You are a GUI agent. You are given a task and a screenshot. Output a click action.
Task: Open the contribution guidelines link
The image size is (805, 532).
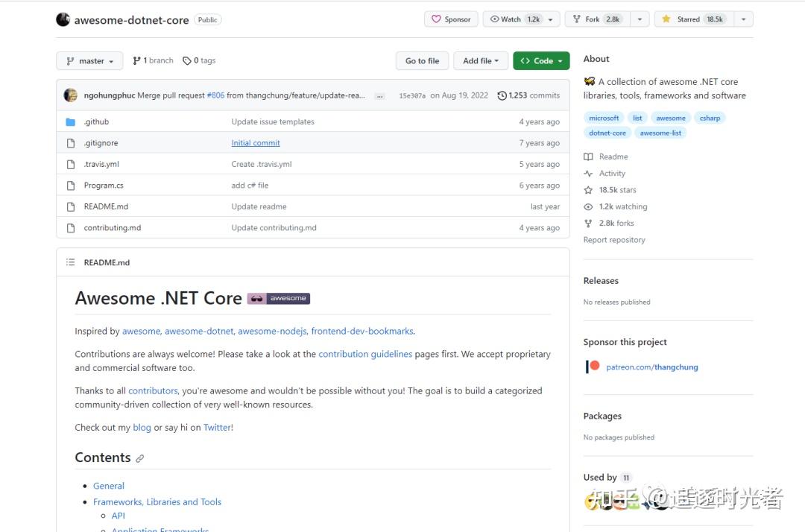(x=365, y=355)
